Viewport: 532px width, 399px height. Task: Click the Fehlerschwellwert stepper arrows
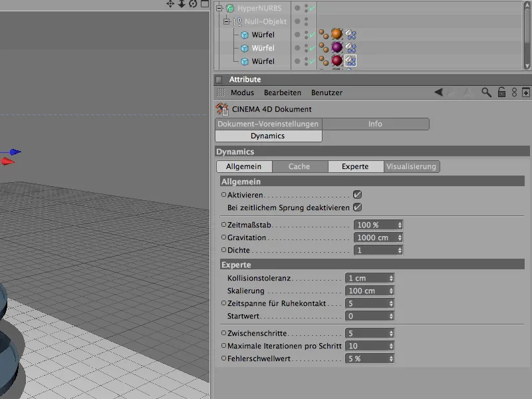click(x=391, y=358)
